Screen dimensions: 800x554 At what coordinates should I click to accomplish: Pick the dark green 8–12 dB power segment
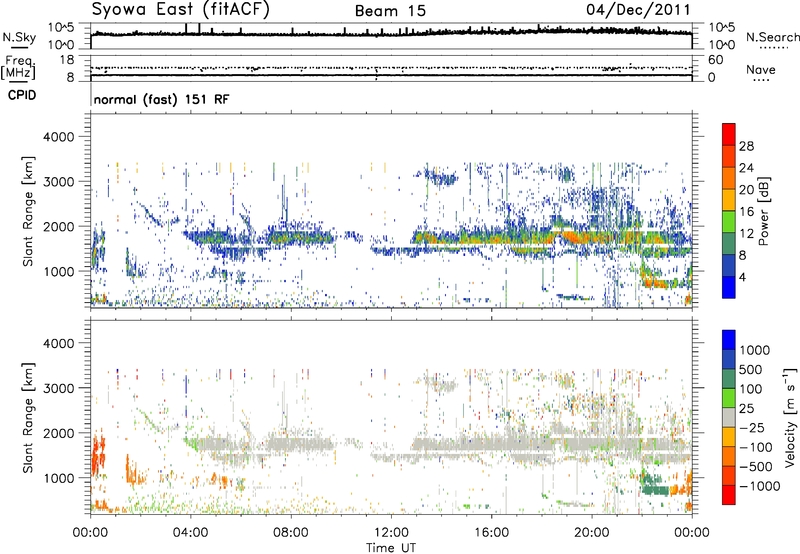pos(729,244)
